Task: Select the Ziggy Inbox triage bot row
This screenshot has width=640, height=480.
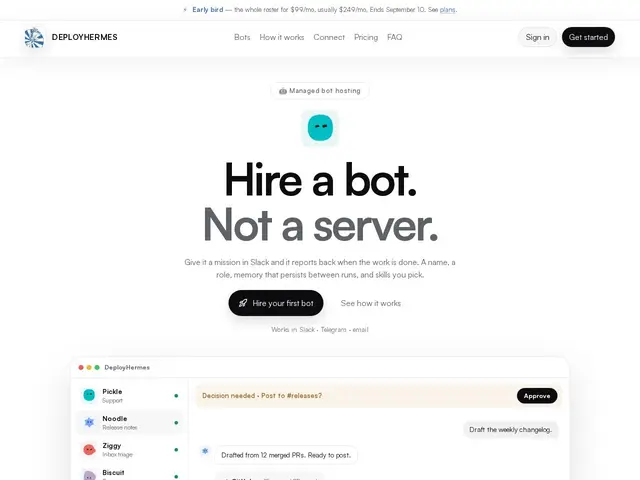Action: [130, 449]
